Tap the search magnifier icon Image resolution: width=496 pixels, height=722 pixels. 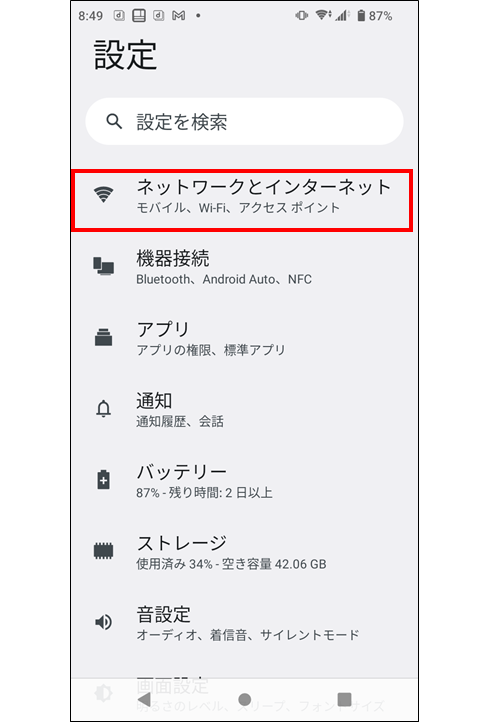click(x=114, y=122)
